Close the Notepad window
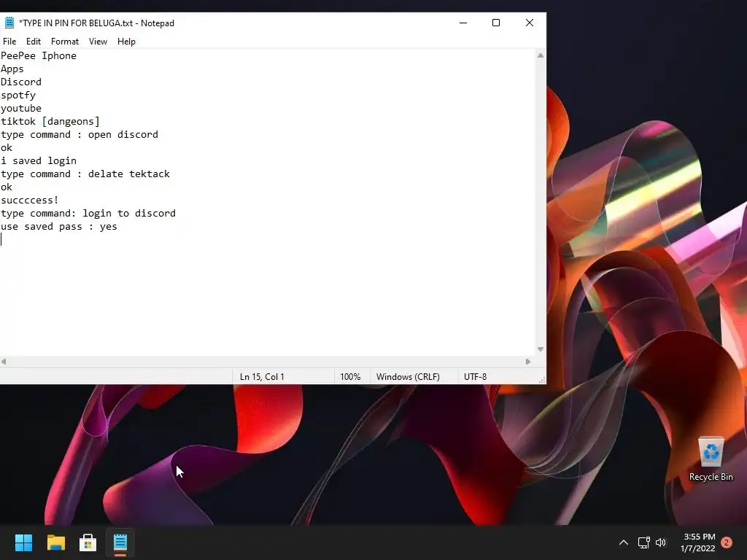Screen dimensions: 747x560 click(x=530, y=23)
